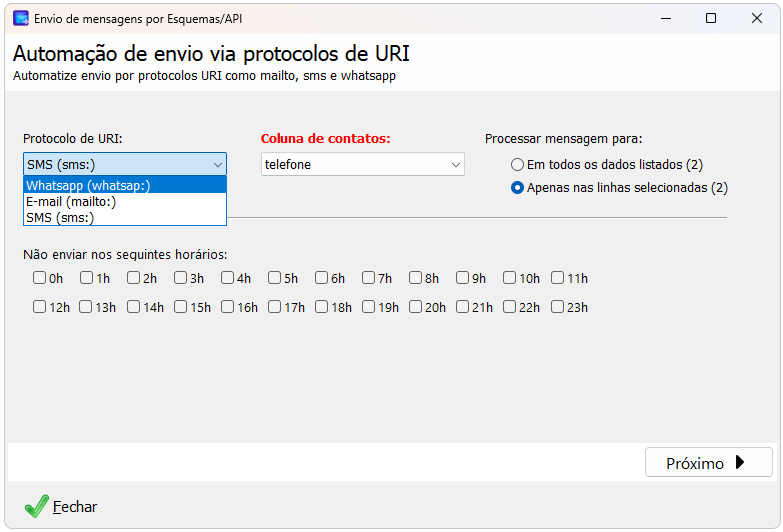This screenshot has width=783, height=532.
Task: Click the app icon in title bar
Action: coord(21,18)
